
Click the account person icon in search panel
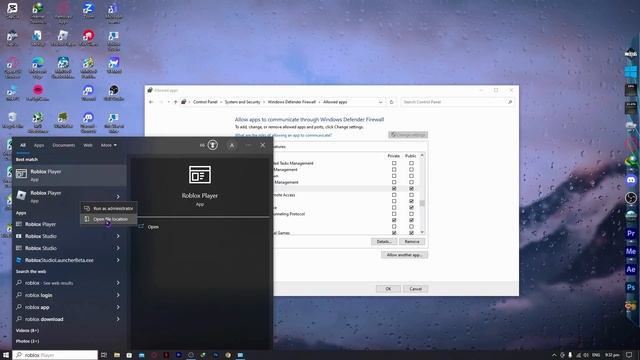232,145
